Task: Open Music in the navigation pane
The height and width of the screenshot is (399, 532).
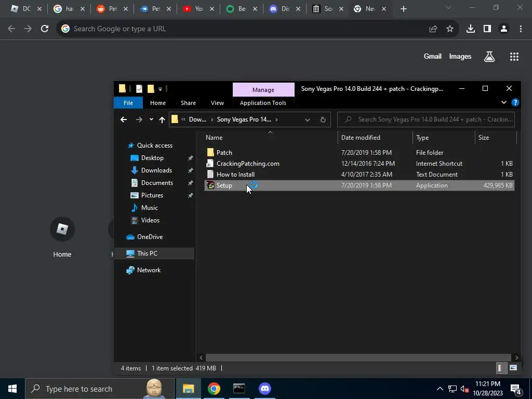Action: tap(149, 208)
